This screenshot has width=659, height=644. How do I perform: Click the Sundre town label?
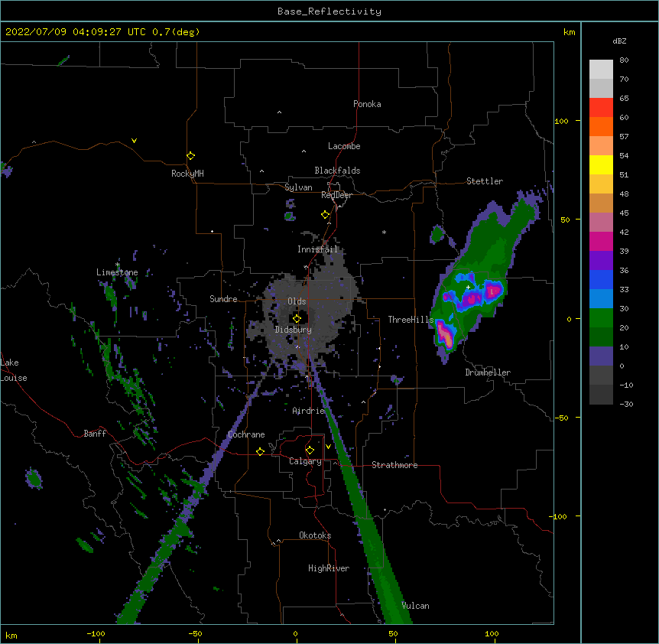coord(223,299)
